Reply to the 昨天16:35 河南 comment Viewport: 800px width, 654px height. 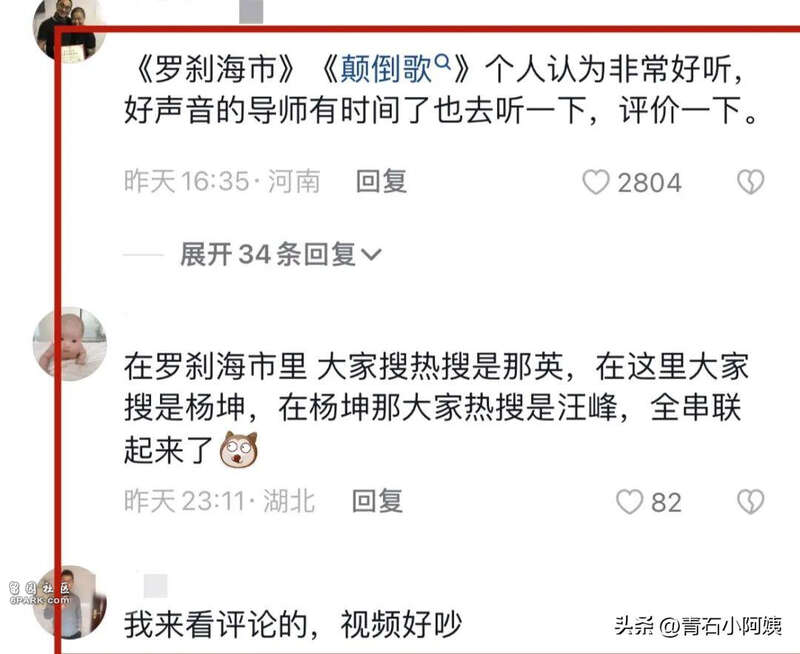[x=381, y=181]
